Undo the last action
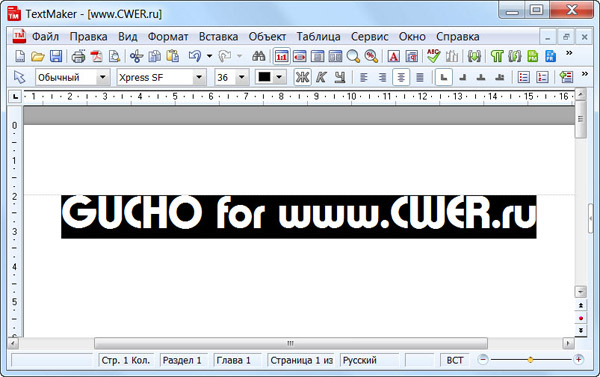This screenshot has height=377, width=600. 195,56
